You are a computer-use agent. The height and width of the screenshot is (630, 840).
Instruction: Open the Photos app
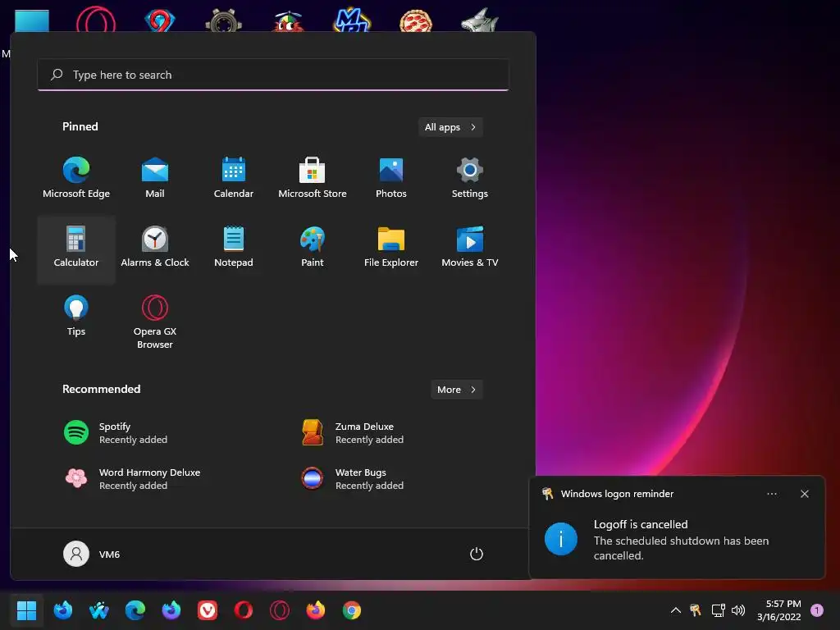[x=391, y=178]
